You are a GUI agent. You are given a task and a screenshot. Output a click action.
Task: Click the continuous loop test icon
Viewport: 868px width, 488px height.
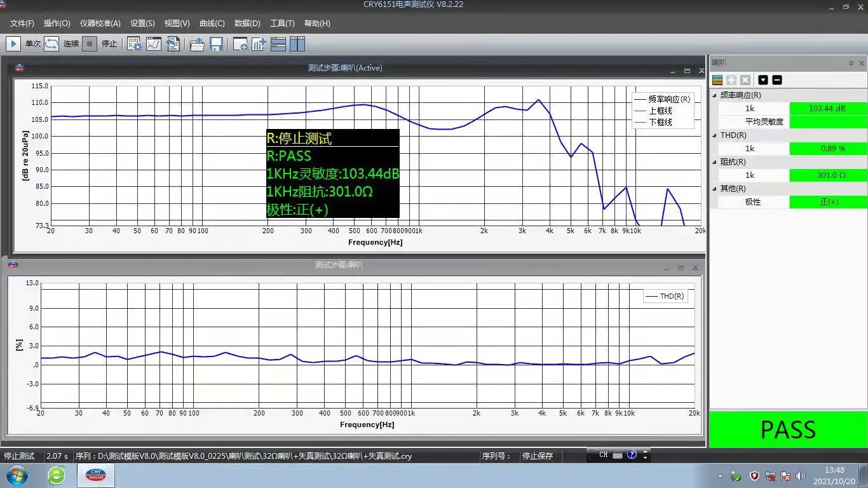tap(51, 44)
